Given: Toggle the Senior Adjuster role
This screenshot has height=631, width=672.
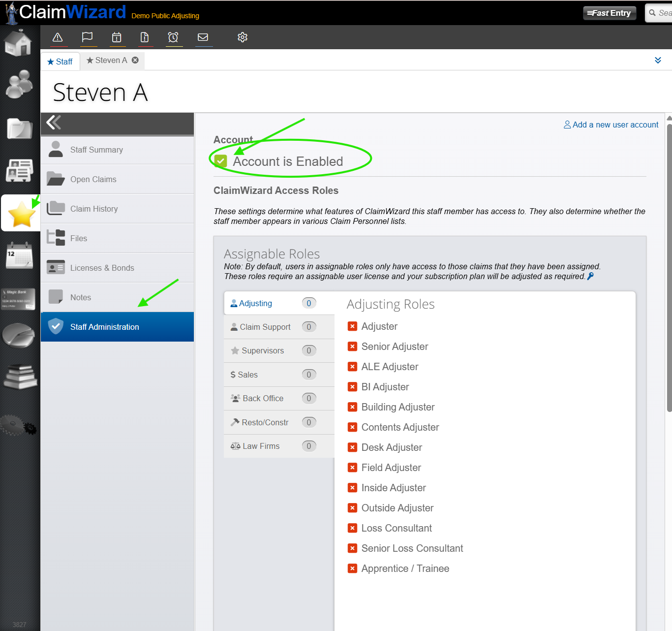Looking at the screenshot, I should tap(352, 347).
